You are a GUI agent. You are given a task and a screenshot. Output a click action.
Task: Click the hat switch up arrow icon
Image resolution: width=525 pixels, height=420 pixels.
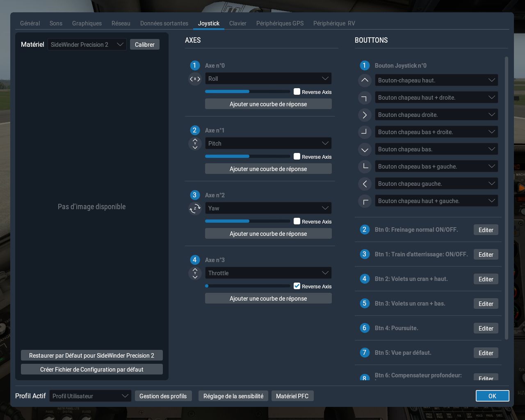[x=365, y=80]
